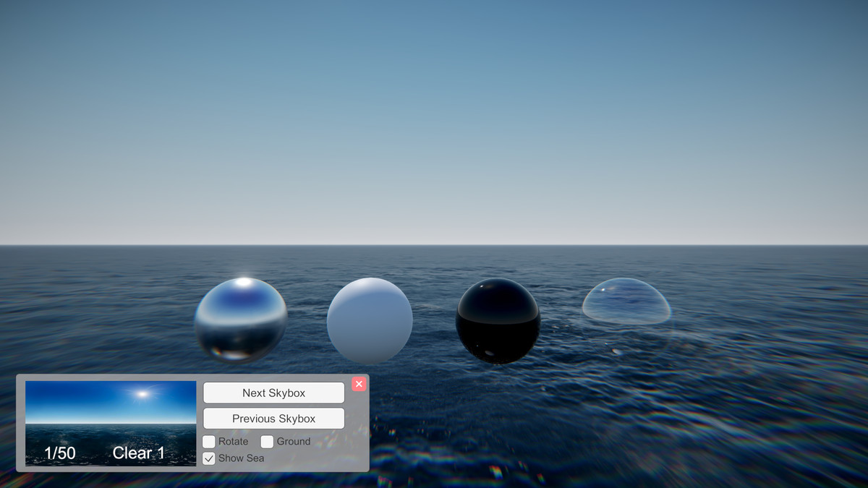The image size is (868, 488).
Task: Select the Clear 1 skybox name label
Action: click(x=138, y=453)
